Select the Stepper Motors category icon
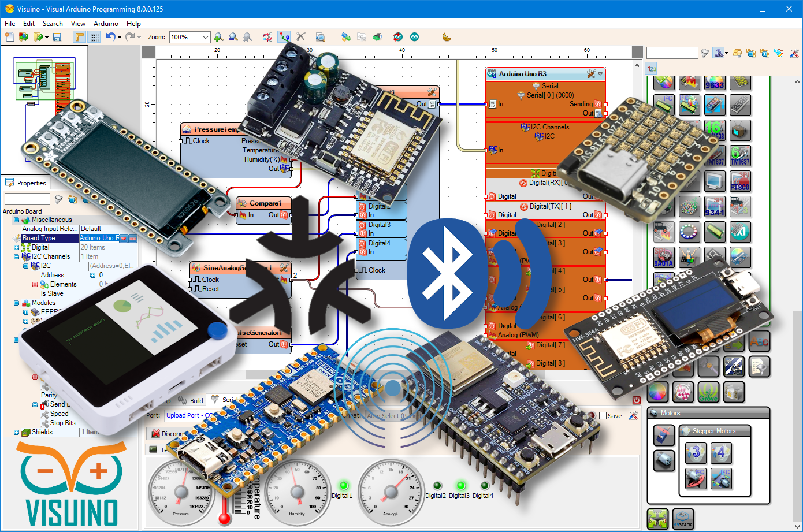The image size is (803, 532). tap(685, 431)
